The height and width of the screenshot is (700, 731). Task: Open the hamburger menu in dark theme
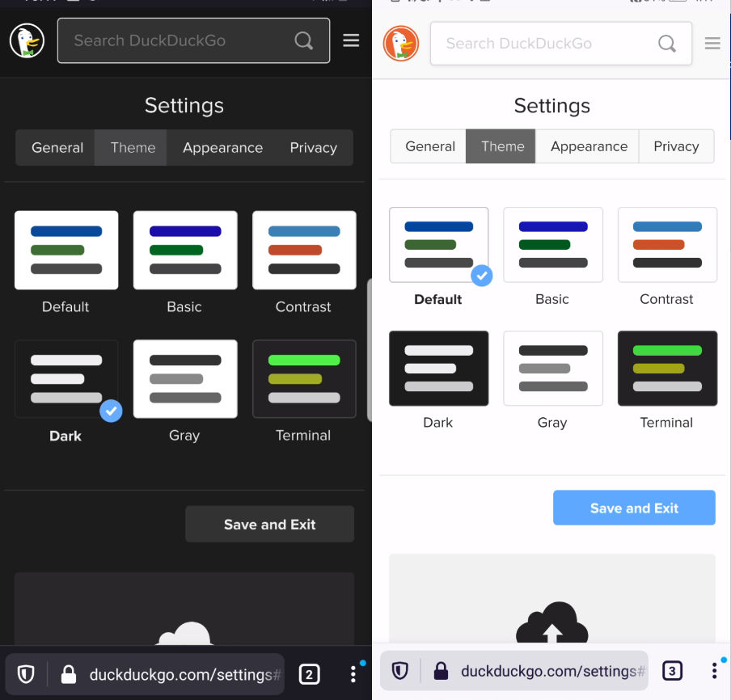351,40
